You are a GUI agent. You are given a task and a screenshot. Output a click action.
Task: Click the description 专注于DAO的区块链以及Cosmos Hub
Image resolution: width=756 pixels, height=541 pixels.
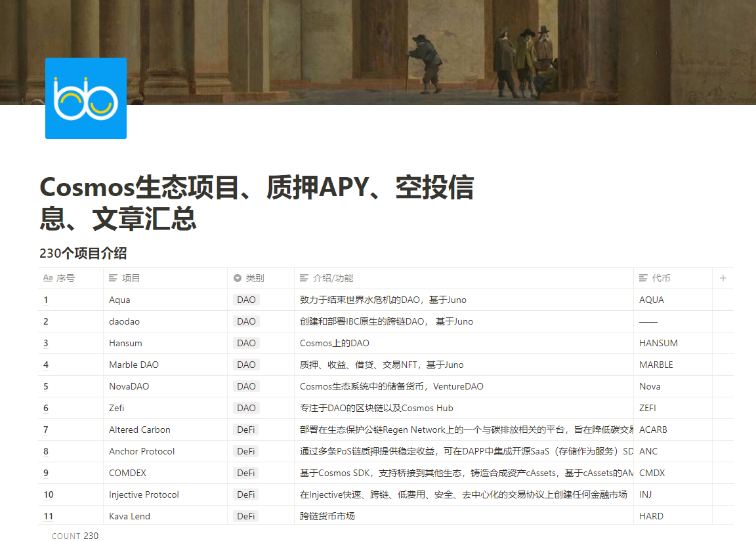[377, 408]
